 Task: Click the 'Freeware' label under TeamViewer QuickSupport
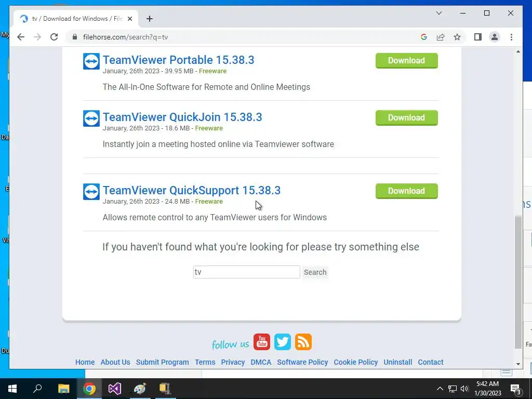(x=209, y=202)
